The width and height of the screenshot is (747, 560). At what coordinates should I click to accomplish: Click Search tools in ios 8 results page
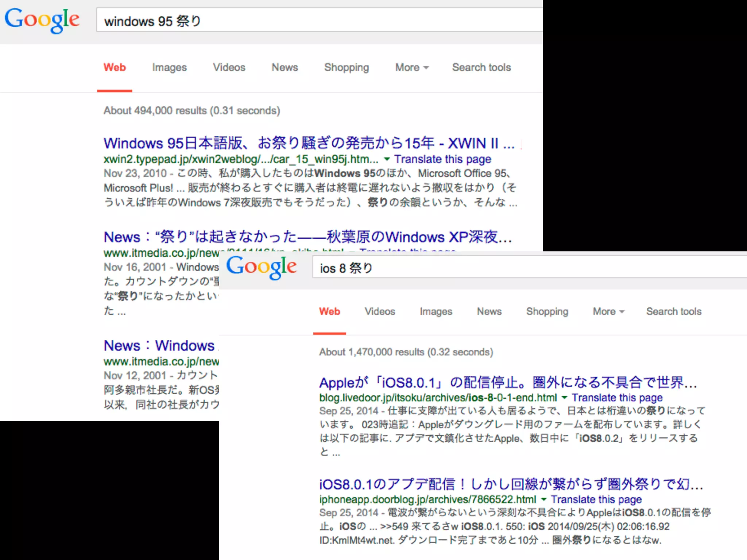tap(674, 312)
